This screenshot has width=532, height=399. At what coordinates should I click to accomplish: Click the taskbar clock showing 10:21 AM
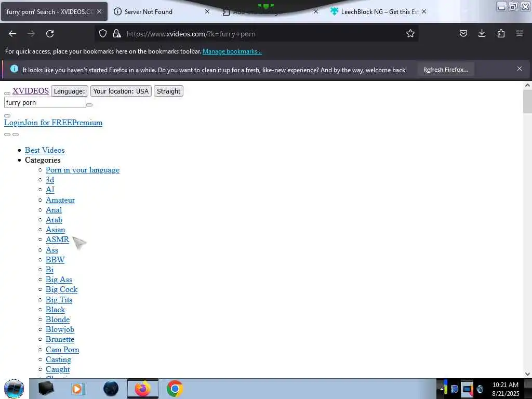point(506,389)
